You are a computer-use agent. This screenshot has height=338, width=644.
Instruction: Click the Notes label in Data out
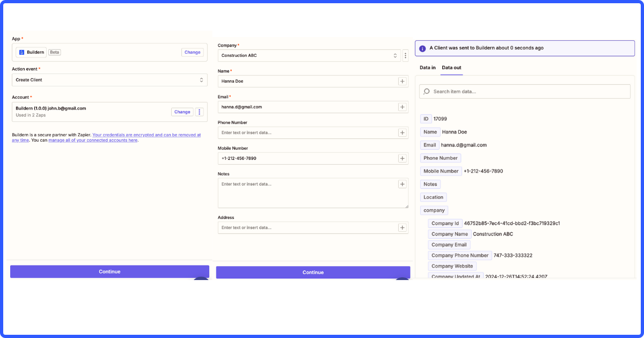pyautogui.click(x=430, y=184)
